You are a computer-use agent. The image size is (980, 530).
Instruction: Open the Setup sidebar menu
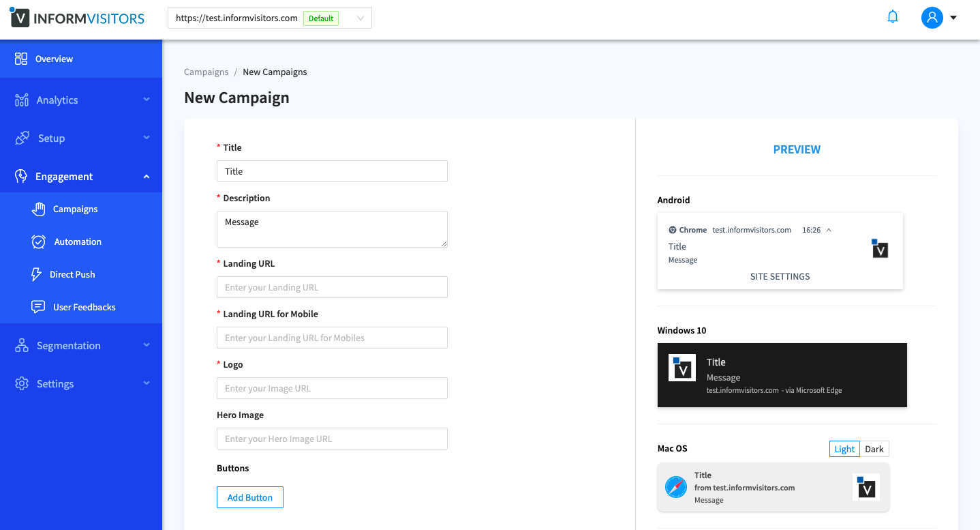click(81, 138)
